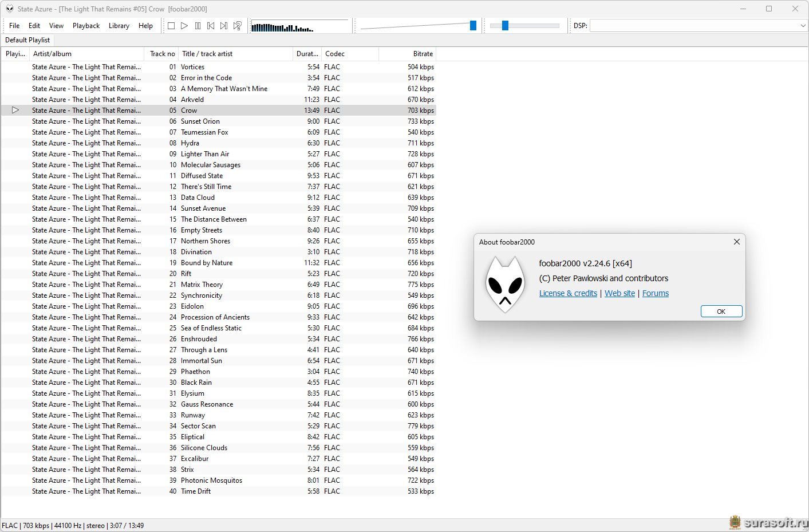Open the License & credits link
809x532 pixels.
click(x=568, y=293)
